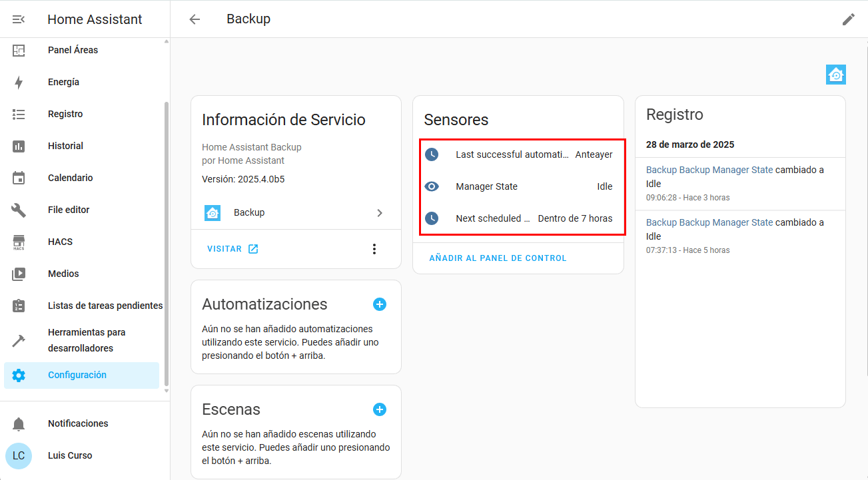Open Calendario in the sidebar
The width and height of the screenshot is (868, 480).
(81, 178)
